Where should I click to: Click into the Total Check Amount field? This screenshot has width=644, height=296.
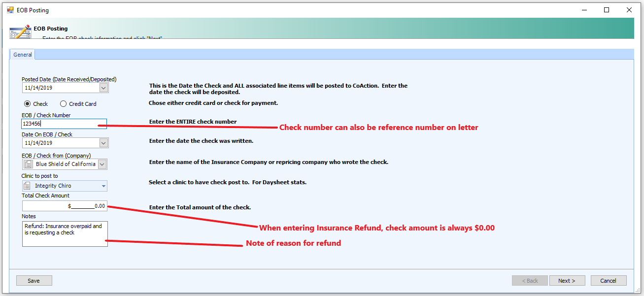click(65, 206)
